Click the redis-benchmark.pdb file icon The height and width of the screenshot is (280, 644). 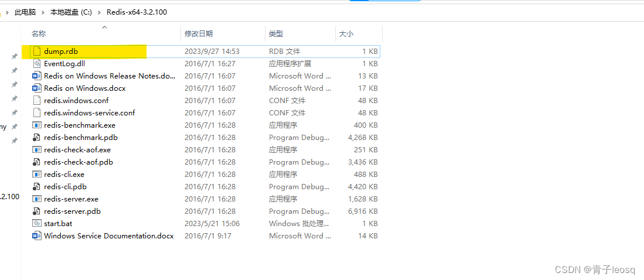tap(37, 138)
